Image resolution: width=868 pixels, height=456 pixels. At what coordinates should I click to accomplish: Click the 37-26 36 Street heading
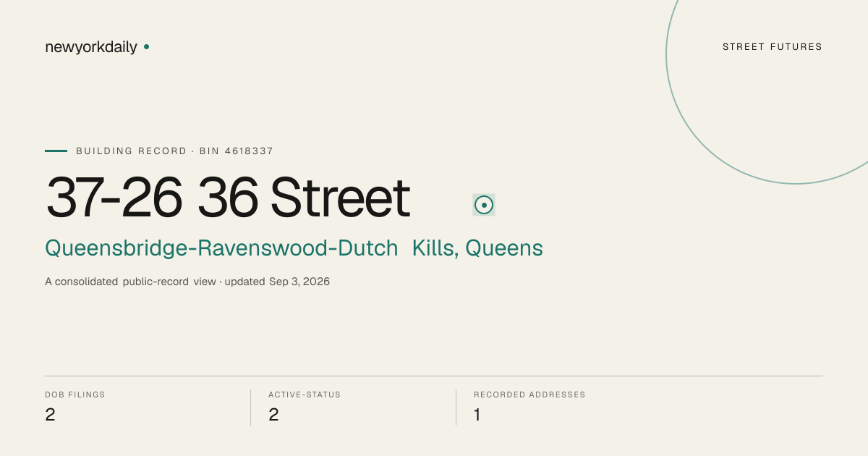pyautogui.click(x=228, y=198)
